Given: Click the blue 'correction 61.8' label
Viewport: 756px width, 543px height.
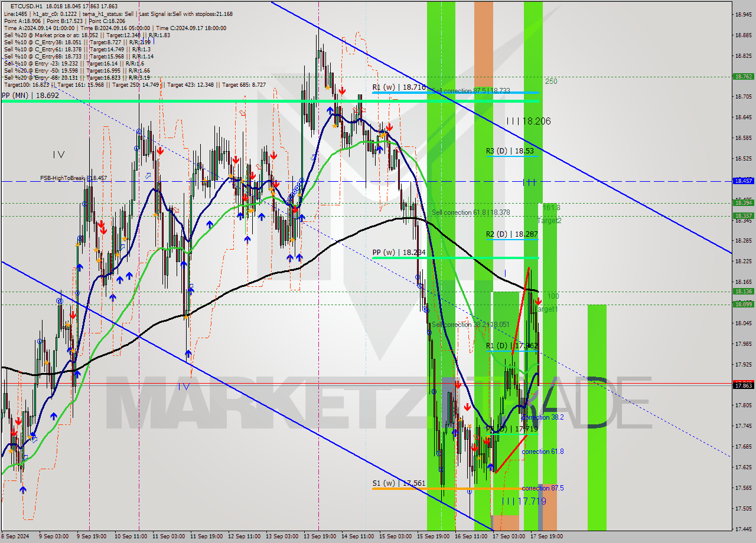Looking at the screenshot, I should [542, 452].
